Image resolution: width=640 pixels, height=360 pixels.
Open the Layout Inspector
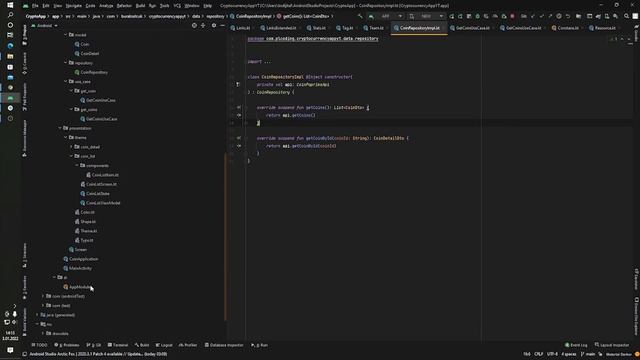[612, 345]
